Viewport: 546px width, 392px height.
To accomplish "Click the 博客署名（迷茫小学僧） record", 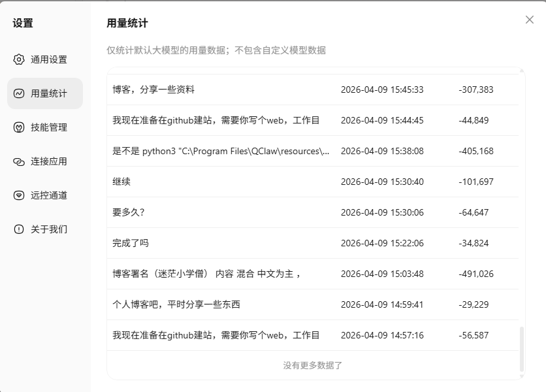I will point(206,274).
